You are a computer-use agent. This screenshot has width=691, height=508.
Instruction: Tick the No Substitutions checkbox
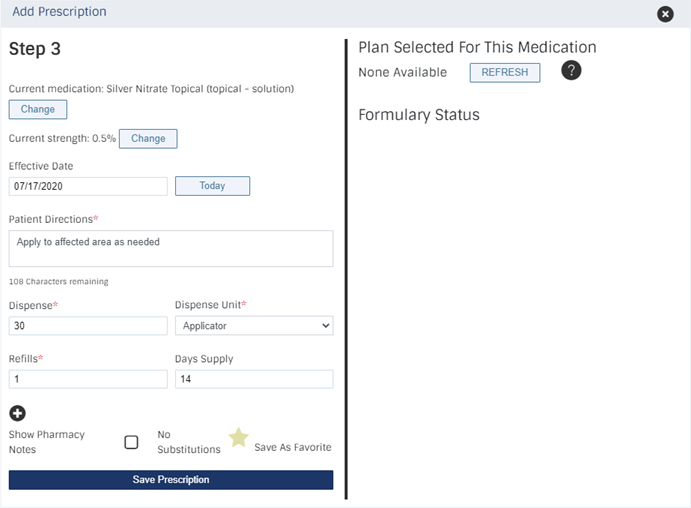[x=131, y=442]
